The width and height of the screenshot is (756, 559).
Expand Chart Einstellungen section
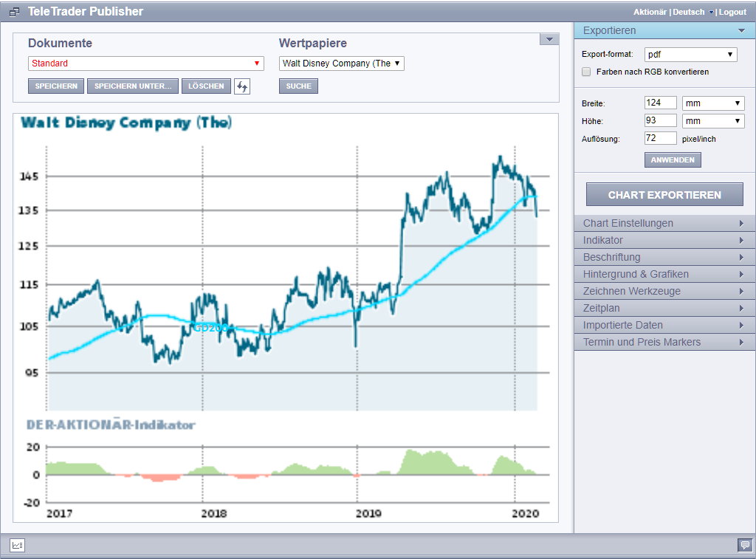point(664,223)
